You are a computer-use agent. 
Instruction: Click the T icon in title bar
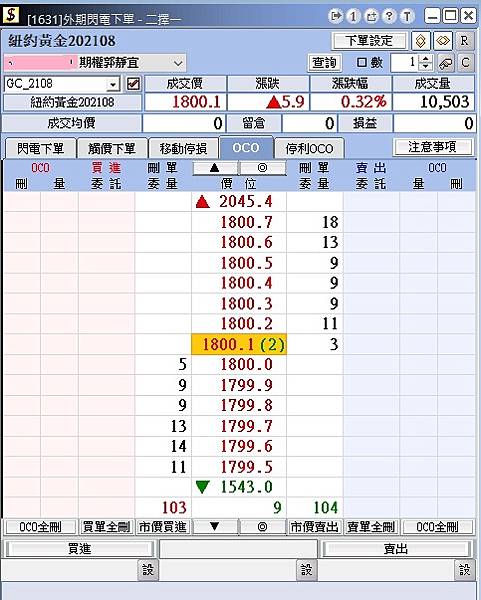(x=407, y=16)
